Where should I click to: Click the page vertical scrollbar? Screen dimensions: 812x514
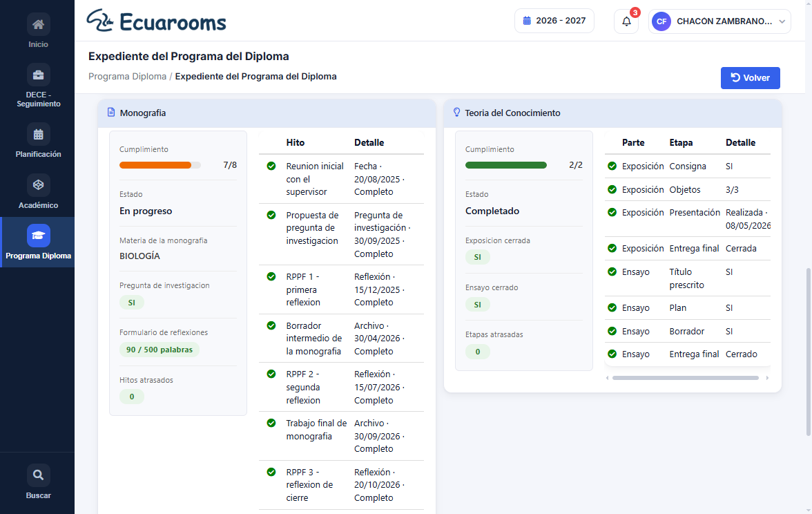809,351
